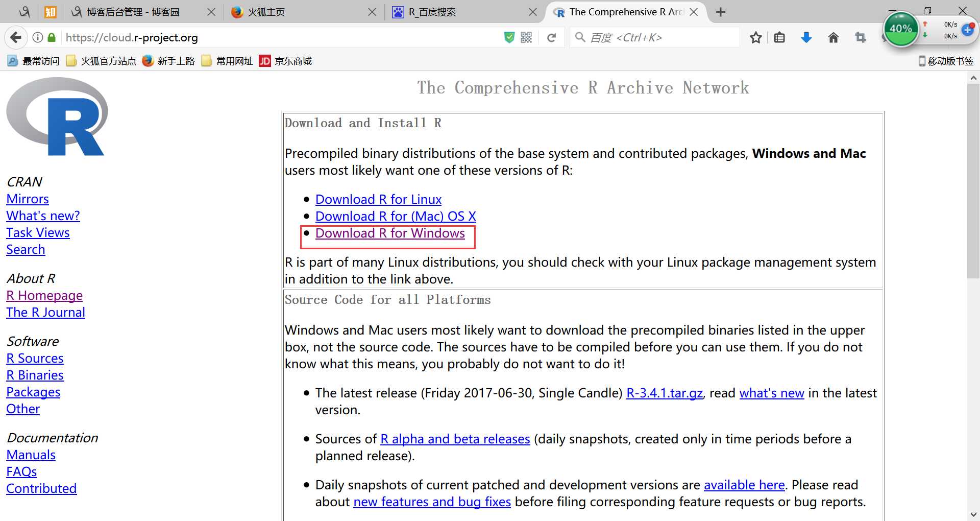Reload the page with the refresh icon

pos(551,37)
